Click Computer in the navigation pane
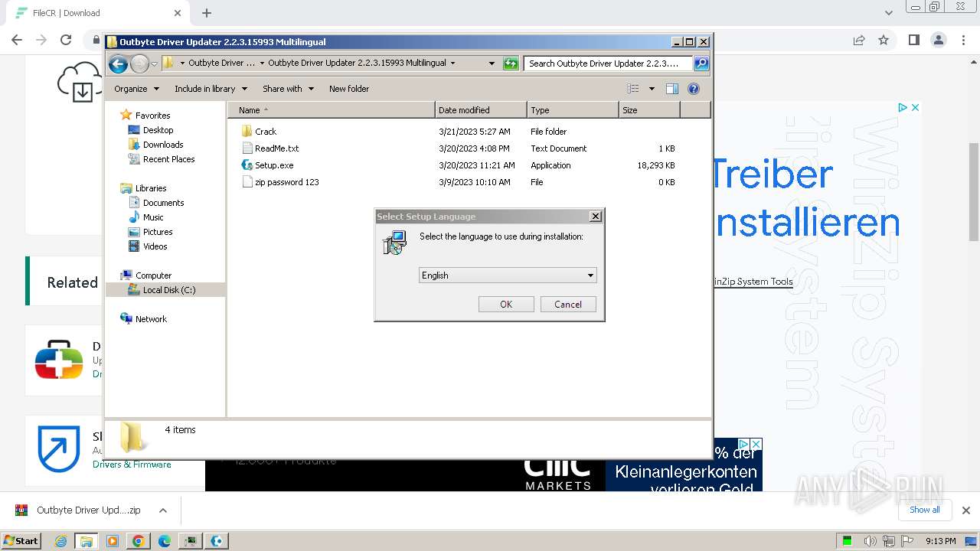 pyautogui.click(x=153, y=275)
